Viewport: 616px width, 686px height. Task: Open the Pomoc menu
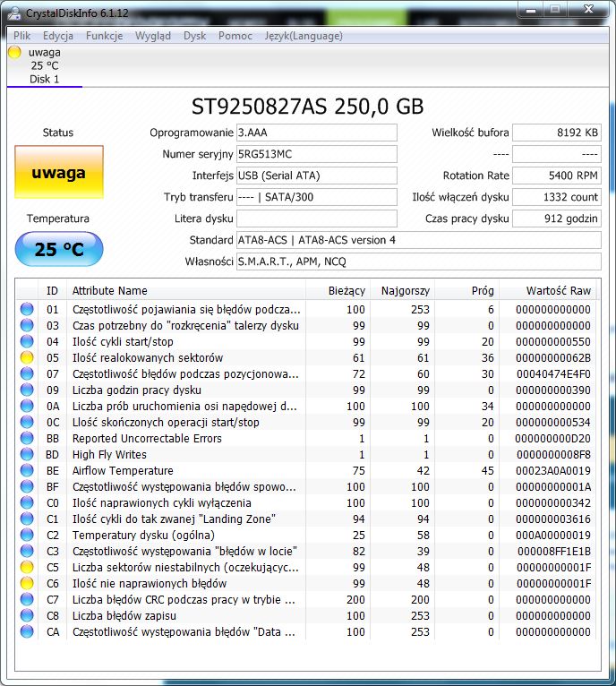click(235, 36)
